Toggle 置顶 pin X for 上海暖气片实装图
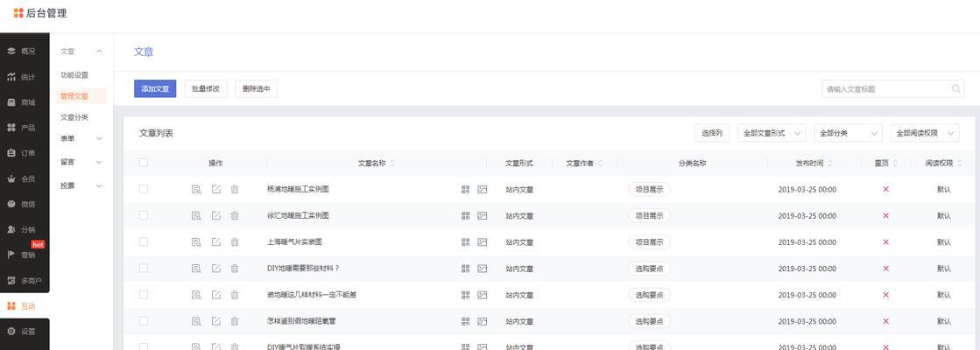Screen dimensions: 980x350 pos(885,242)
